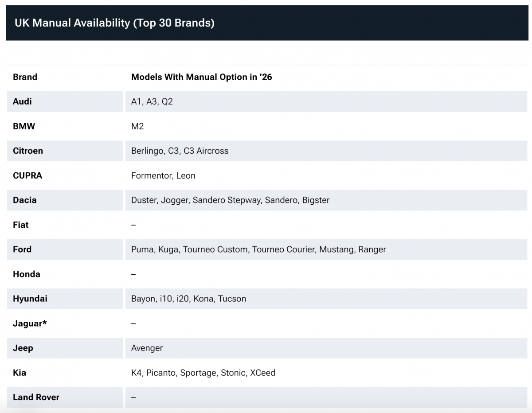
Task: Click the Puma, Kuga, Tourneo models cell
Action: coord(258,249)
